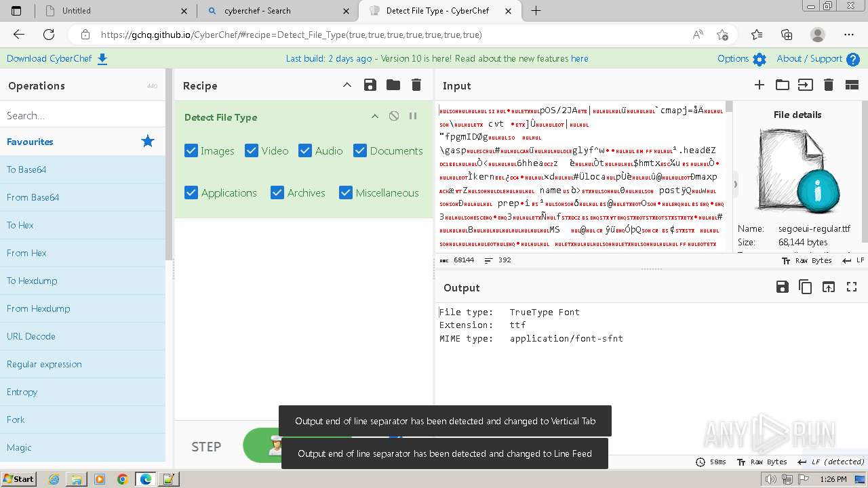Open the browser profile menu

click(x=818, y=35)
